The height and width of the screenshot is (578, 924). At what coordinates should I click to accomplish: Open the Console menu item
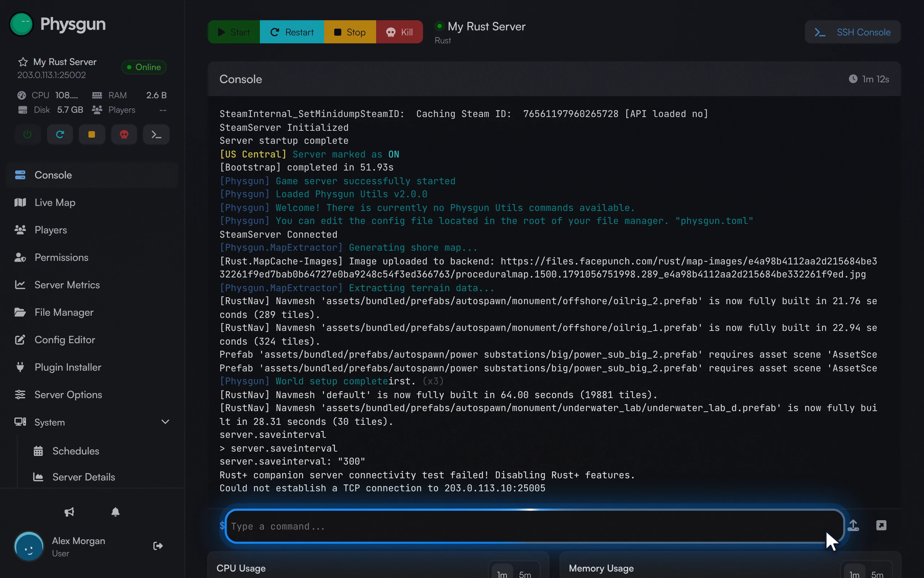pyautogui.click(x=92, y=175)
